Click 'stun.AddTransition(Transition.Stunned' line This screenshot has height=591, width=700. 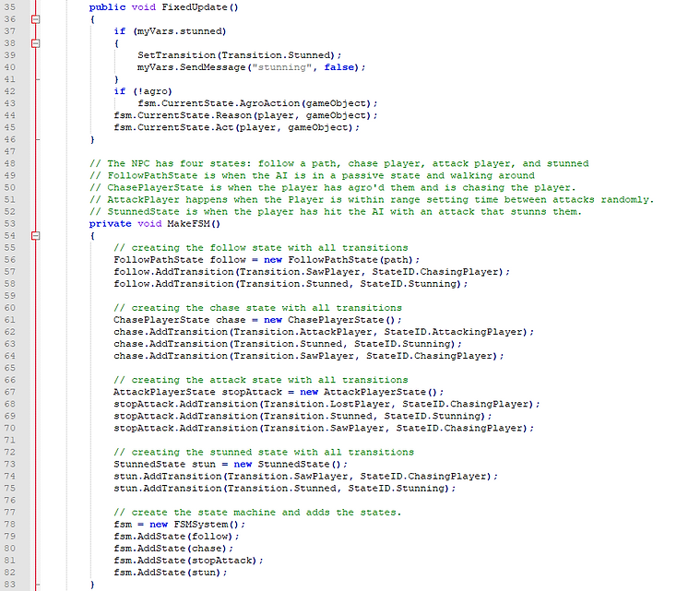[x=285, y=489]
